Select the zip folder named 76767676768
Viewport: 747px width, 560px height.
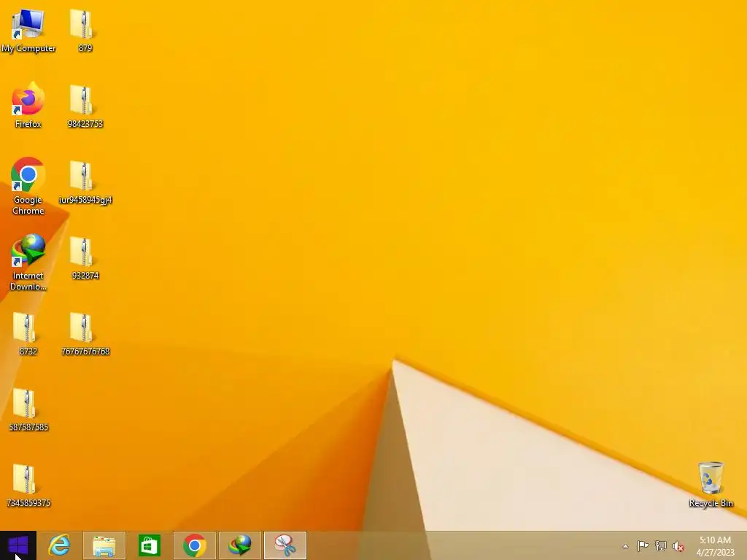point(85,333)
